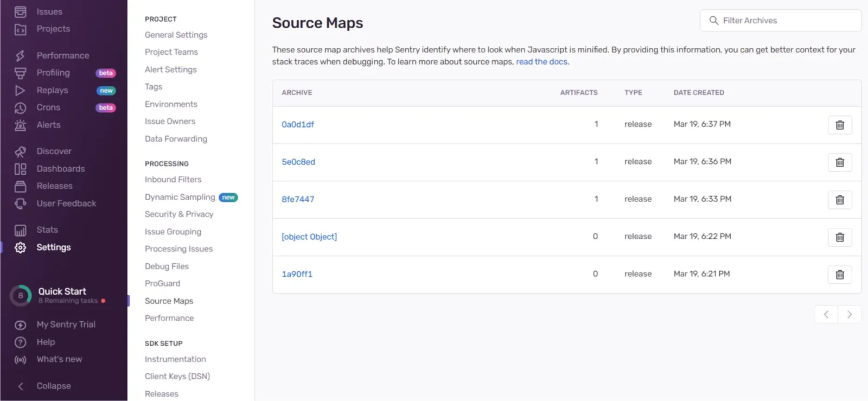Delete the 5e0c8ed archive with trash icon
The width and height of the screenshot is (868, 401).
pyautogui.click(x=840, y=162)
